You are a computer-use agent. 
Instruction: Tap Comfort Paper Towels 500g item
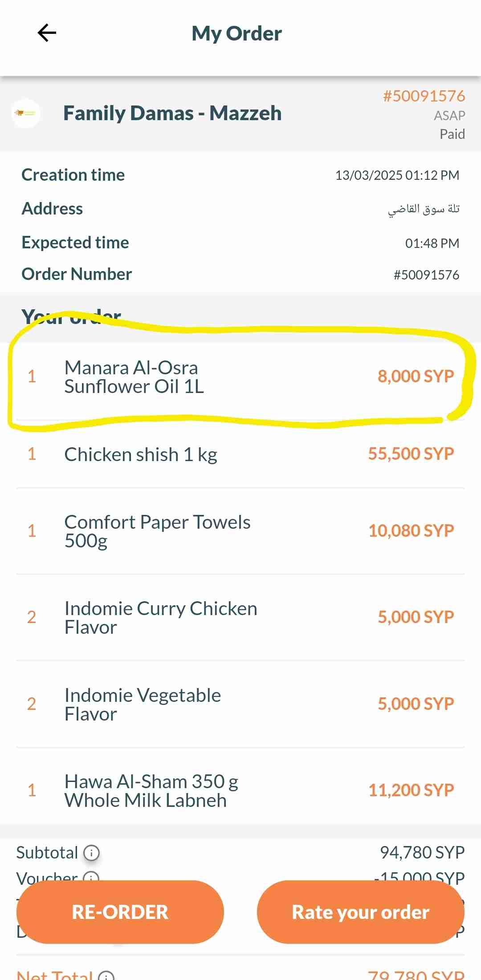[x=157, y=531]
